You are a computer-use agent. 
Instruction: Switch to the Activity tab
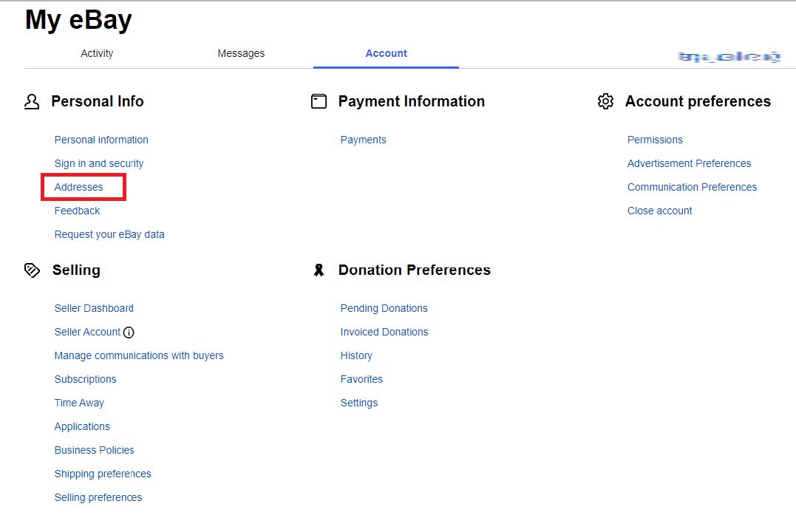pos(97,53)
